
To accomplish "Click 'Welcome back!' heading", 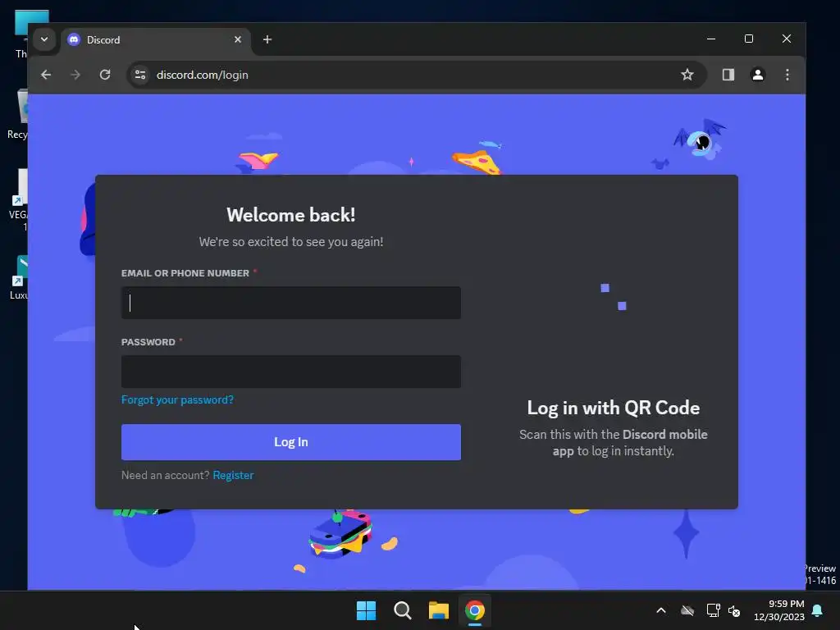I will [x=291, y=216].
